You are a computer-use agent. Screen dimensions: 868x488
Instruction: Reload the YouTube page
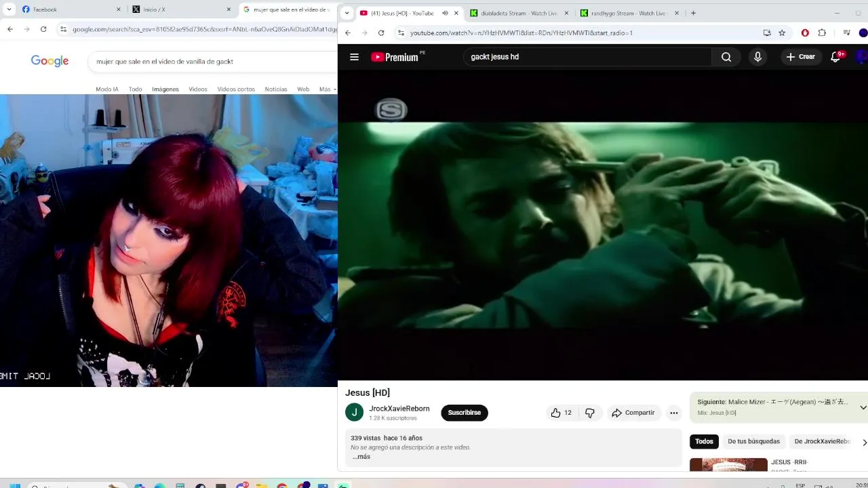[381, 33]
